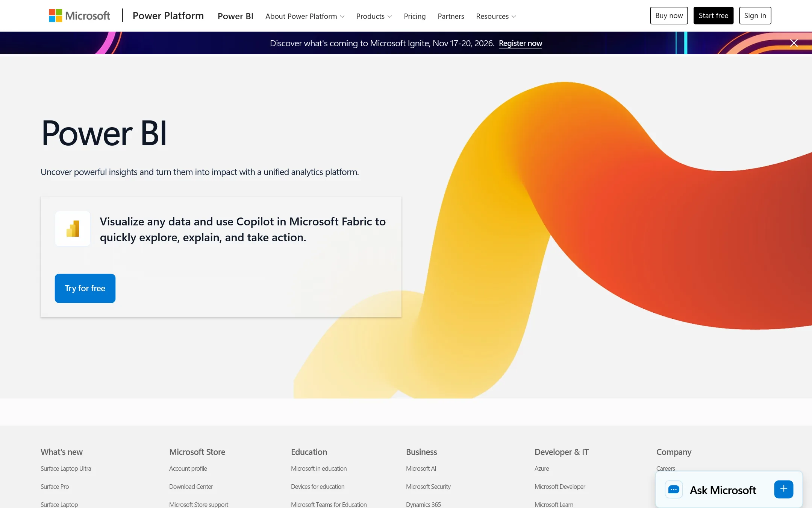Open the Microsoft Developer footer link
Image resolution: width=812 pixels, height=508 pixels.
pos(560,487)
